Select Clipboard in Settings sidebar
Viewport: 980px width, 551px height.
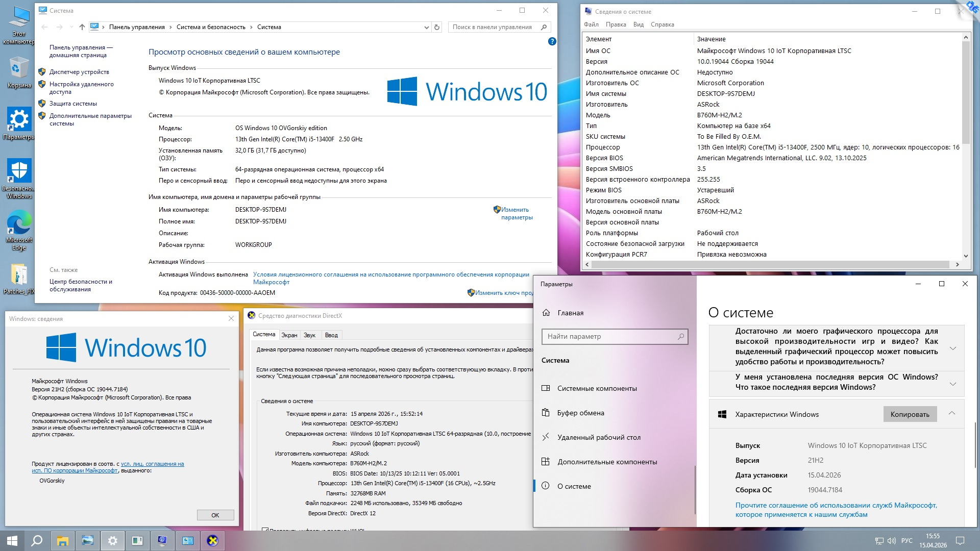pyautogui.click(x=580, y=413)
